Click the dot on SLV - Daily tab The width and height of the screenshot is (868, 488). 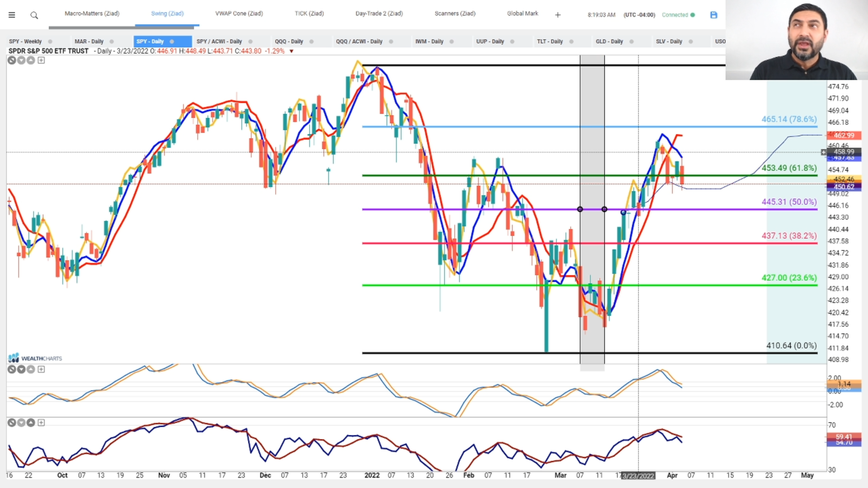(x=691, y=42)
